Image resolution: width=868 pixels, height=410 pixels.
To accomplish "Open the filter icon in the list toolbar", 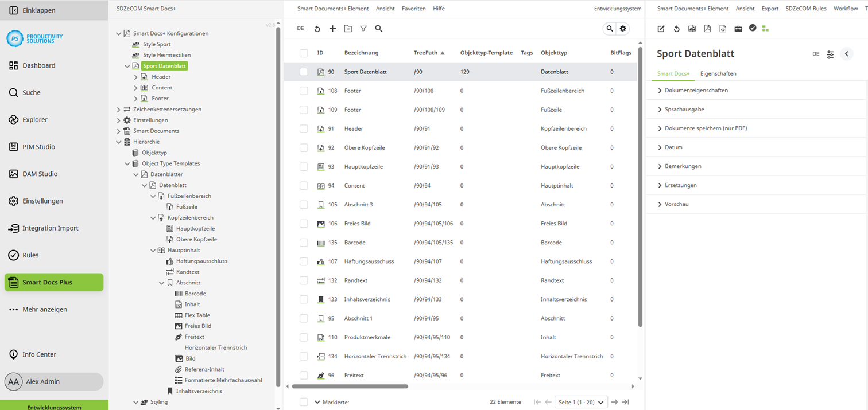I will click(363, 28).
